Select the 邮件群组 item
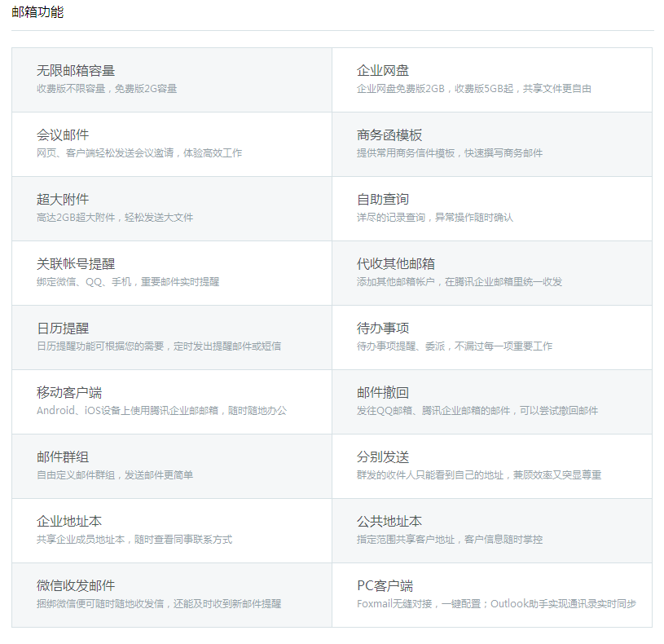Viewport: 664px width, 644px height. (x=63, y=457)
